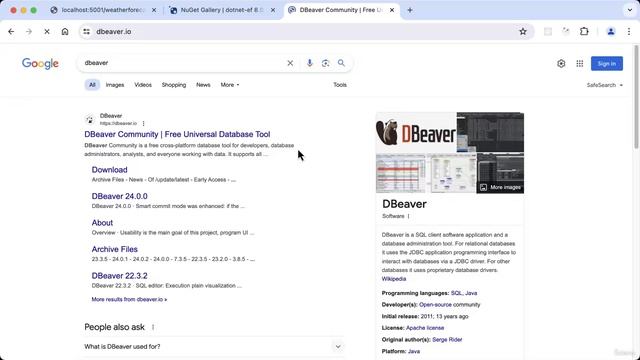Select the News search filter
640x360 pixels.
[203, 85]
